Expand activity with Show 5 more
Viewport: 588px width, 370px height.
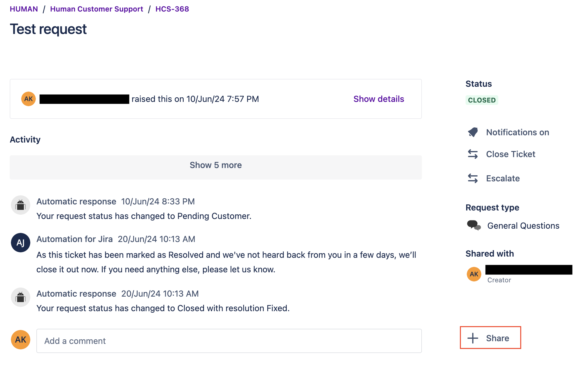(x=215, y=165)
